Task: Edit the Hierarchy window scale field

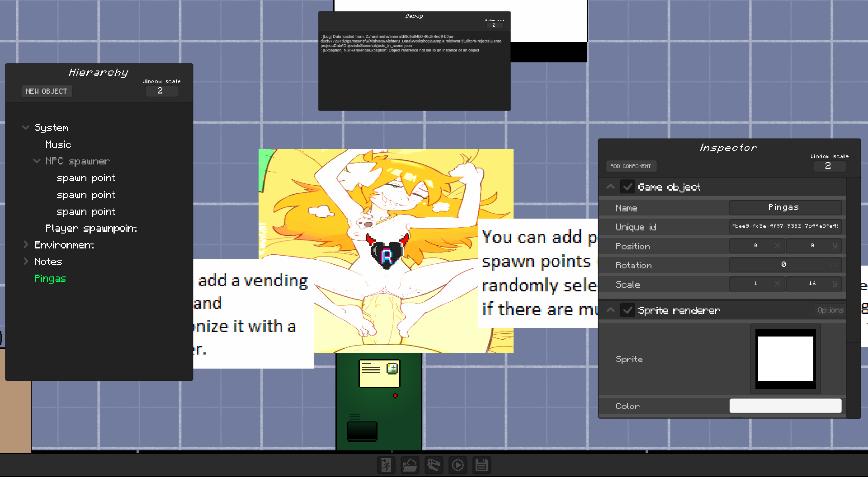Action: tap(162, 91)
